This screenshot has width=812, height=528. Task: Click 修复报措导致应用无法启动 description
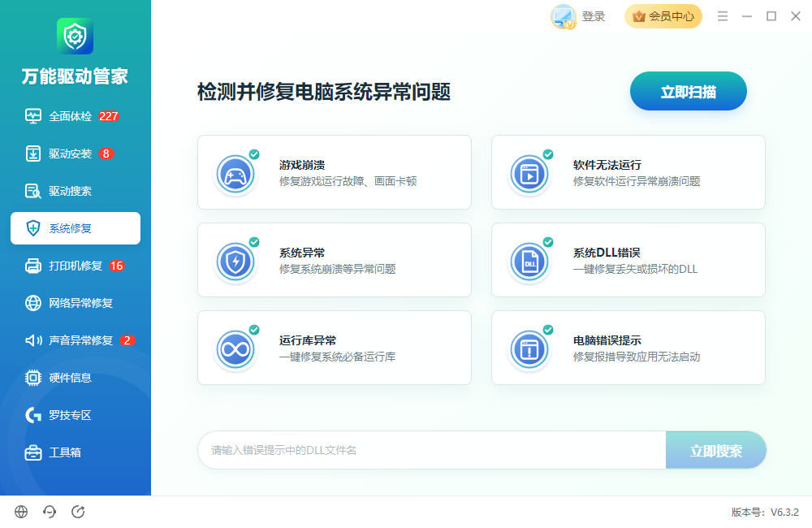coord(637,357)
